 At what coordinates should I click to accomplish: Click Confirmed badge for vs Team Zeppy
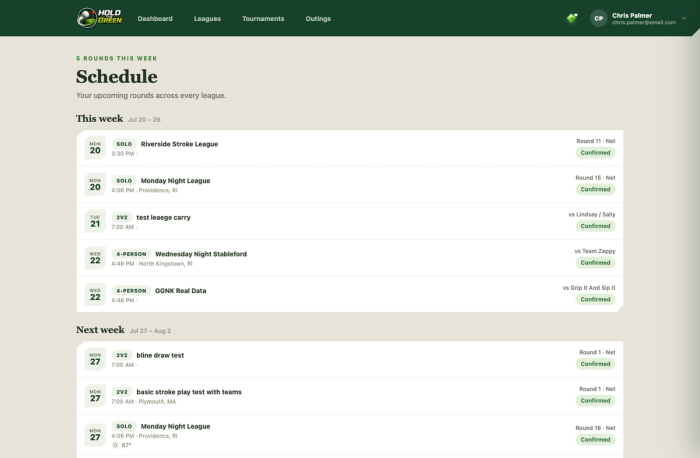pos(595,262)
